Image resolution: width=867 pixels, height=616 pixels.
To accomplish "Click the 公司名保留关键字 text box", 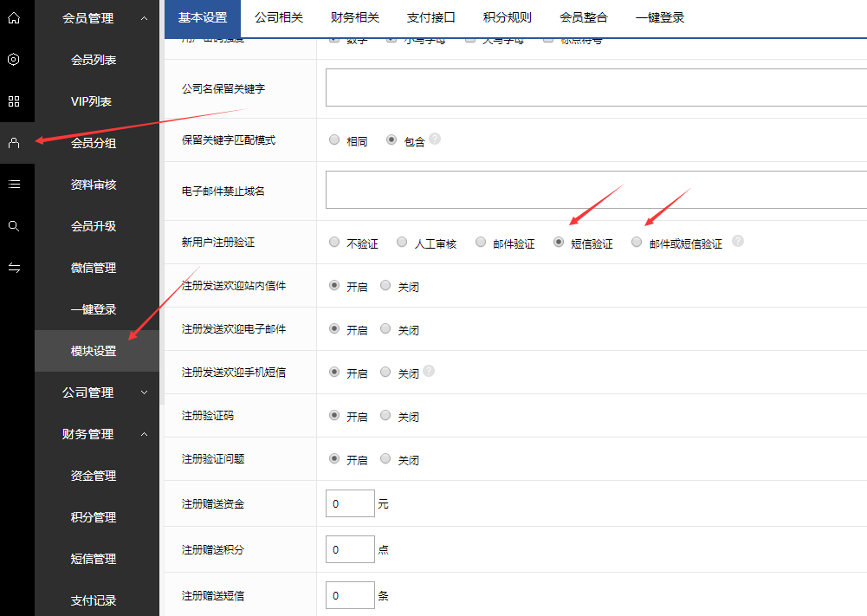I will click(x=596, y=88).
